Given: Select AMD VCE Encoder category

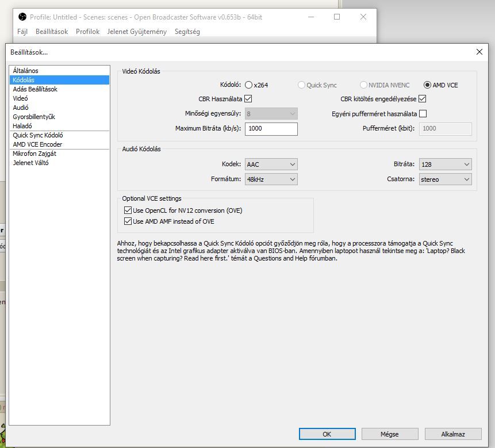Looking at the screenshot, I should [x=59, y=144].
